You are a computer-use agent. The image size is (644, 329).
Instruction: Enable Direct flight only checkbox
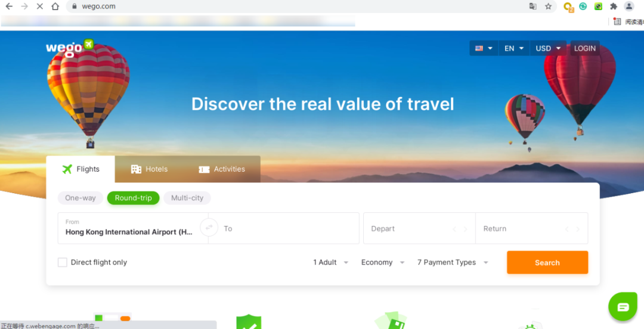(x=63, y=262)
